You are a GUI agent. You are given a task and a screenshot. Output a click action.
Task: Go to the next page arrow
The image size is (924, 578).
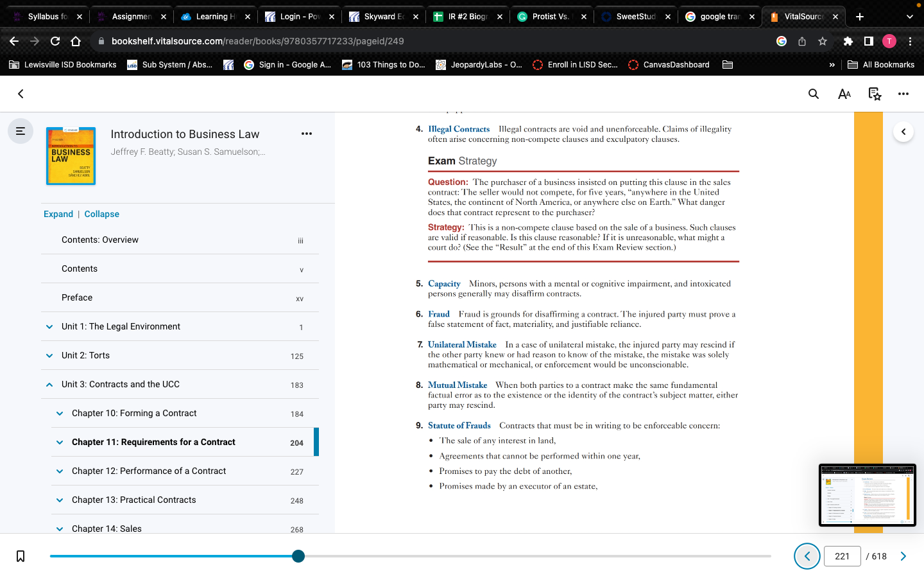[903, 556]
